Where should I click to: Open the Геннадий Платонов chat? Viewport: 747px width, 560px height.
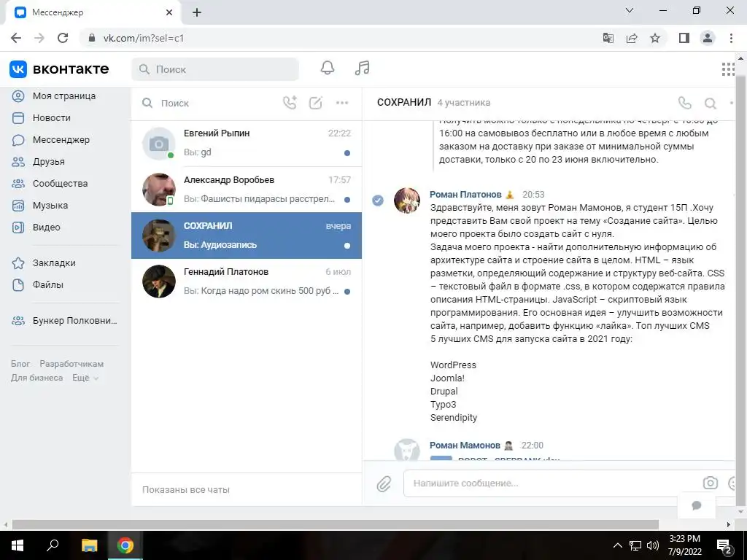(247, 282)
